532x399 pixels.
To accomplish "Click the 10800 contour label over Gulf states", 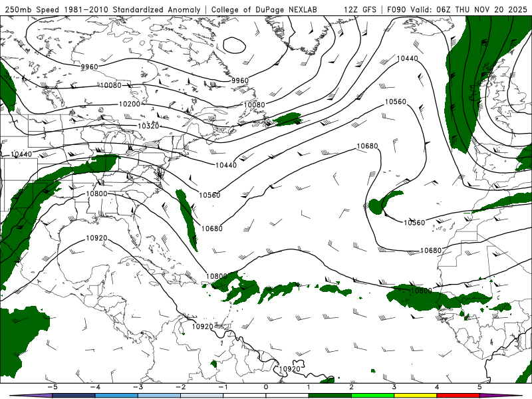I will coord(96,194).
